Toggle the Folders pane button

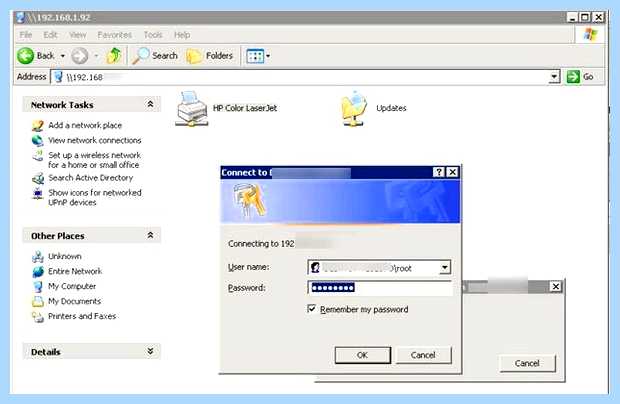(x=210, y=56)
